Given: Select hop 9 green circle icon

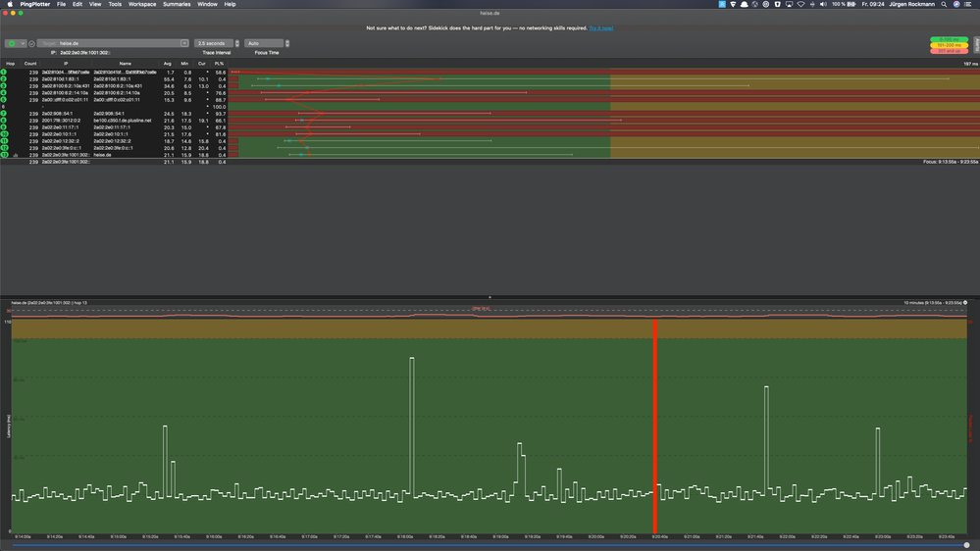Looking at the screenshot, I should tap(4, 127).
